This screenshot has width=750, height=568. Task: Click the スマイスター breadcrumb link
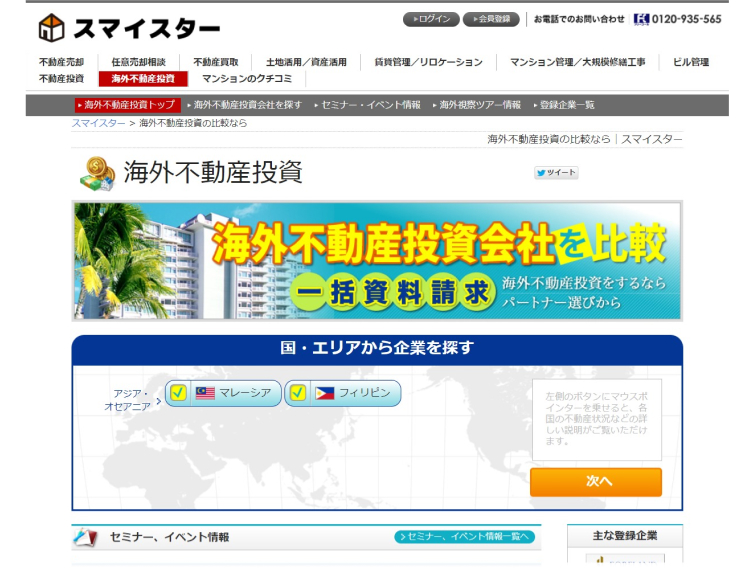97,123
